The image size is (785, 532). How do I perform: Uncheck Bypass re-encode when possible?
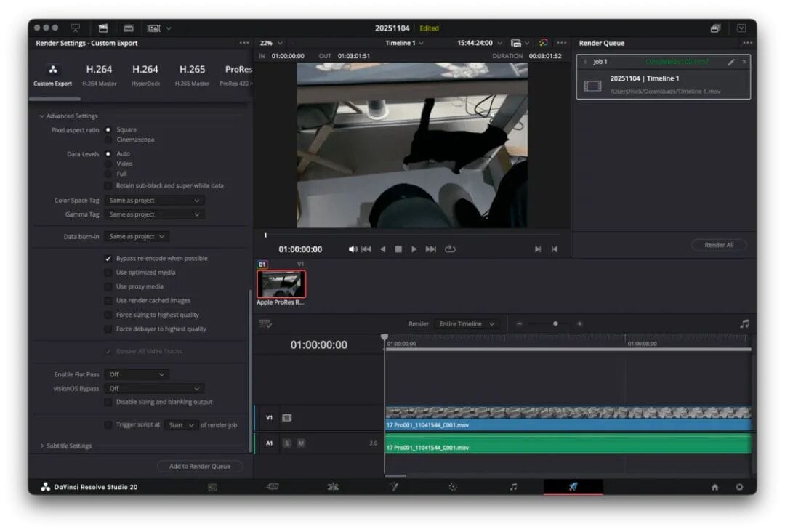(108, 259)
